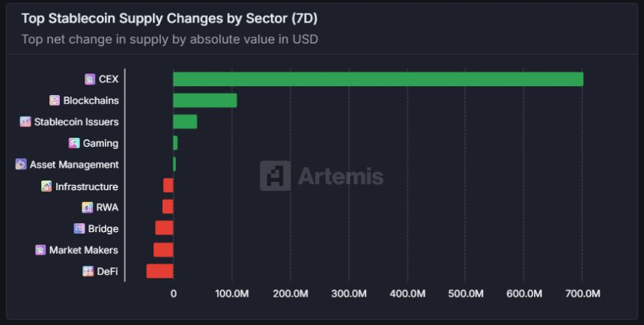Click the Asset Management label text
This screenshot has width=644, height=325.
(74, 165)
